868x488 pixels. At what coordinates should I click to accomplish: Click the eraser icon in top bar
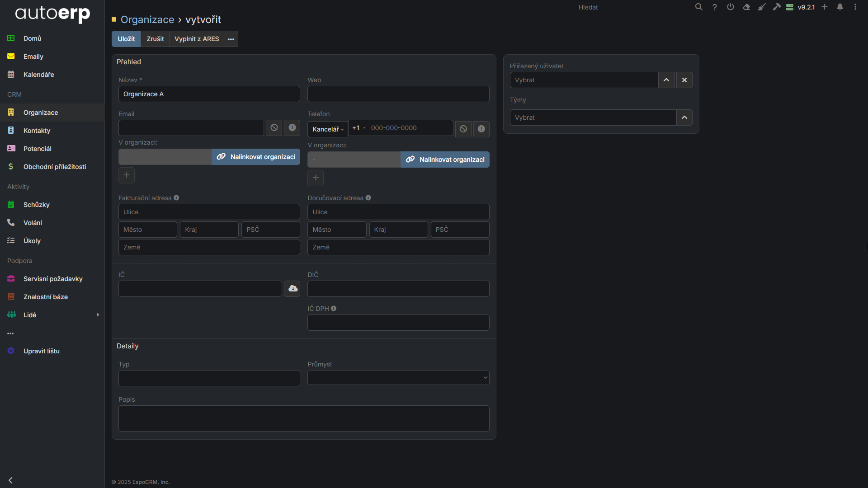(x=746, y=7)
